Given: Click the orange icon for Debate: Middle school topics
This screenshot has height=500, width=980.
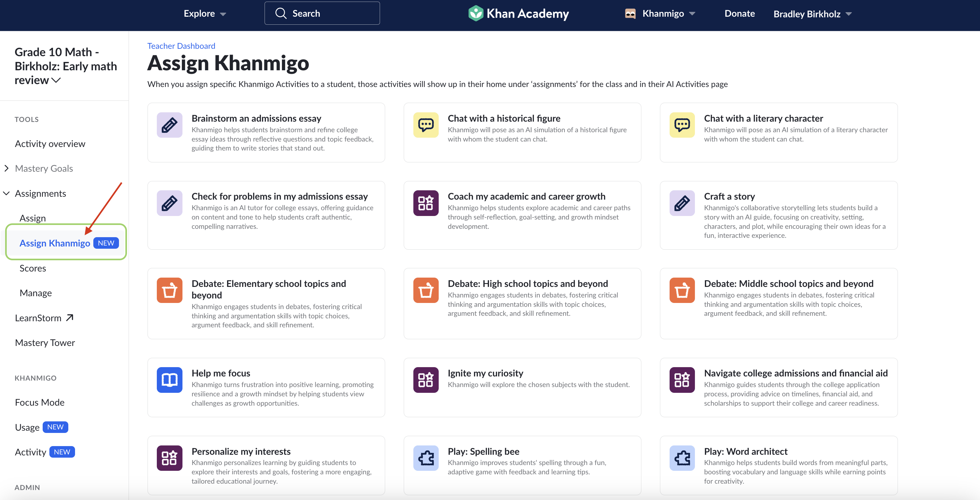Looking at the screenshot, I should point(682,290).
